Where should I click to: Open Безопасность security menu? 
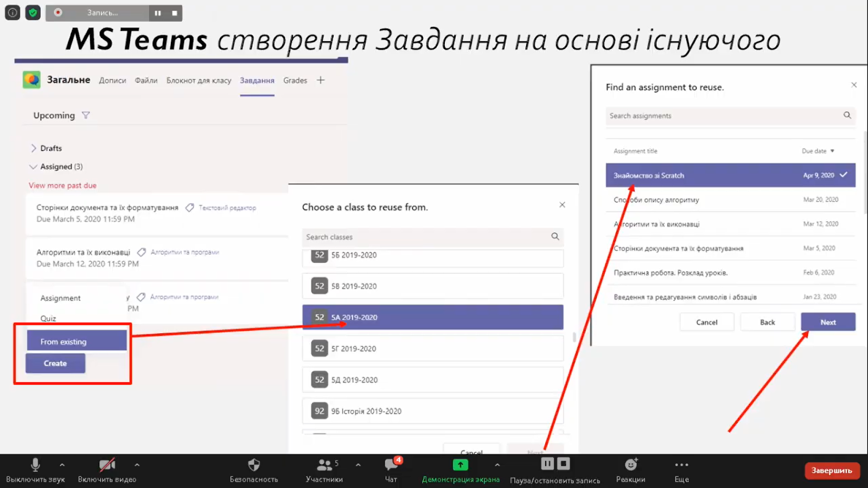coord(254,471)
